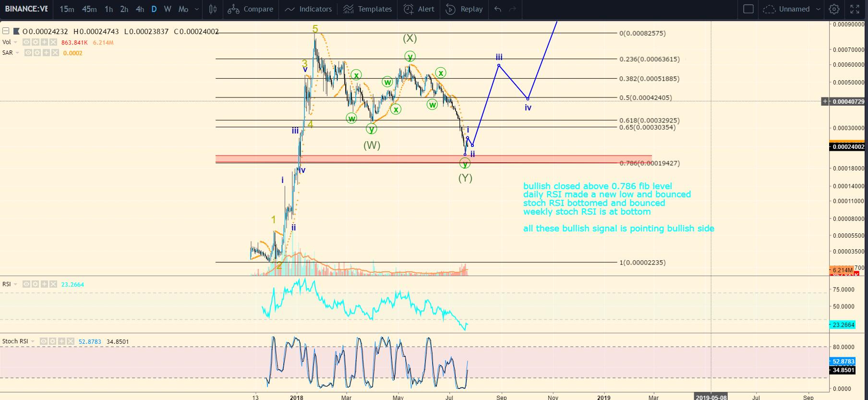Viewport: 868px width, 400px height.
Task: Click the BINANCE symbol search field
Action: coord(27,9)
